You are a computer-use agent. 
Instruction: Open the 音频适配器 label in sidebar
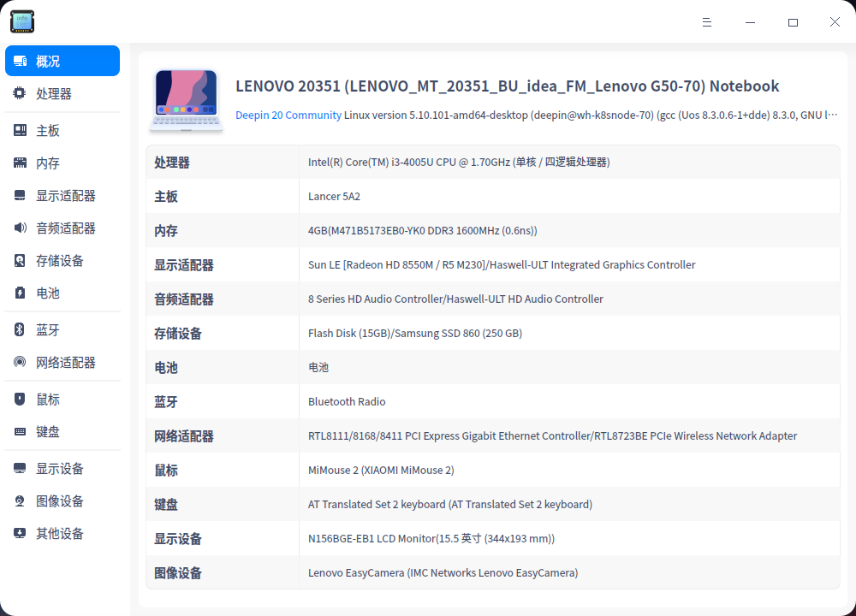point(66,228)
